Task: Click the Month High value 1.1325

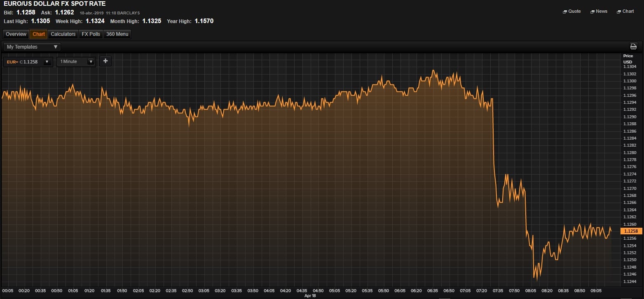Action: [152, 21]
